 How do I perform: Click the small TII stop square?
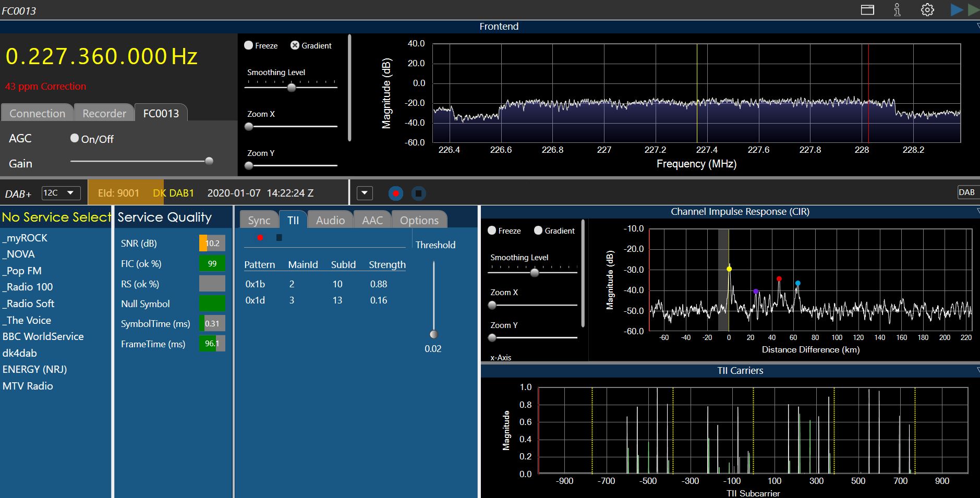click(x=279, y=238)
